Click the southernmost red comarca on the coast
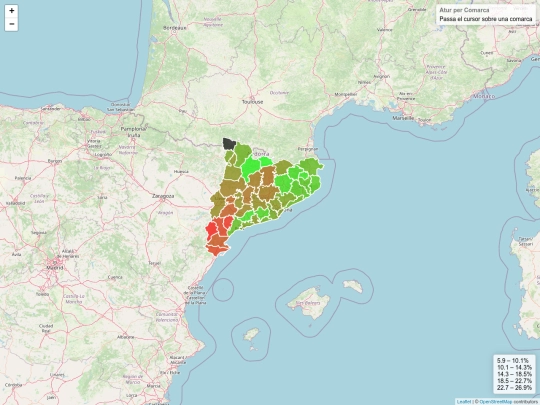The width and height of the screenshot is (540, 405). (217, 251)
